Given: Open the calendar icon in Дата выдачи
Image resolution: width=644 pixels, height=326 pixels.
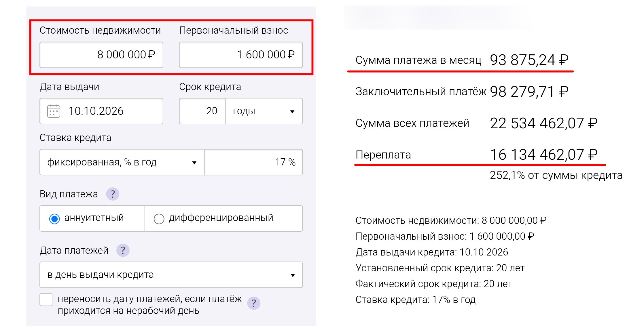Looking at the screenshot, I should (54, 111).
